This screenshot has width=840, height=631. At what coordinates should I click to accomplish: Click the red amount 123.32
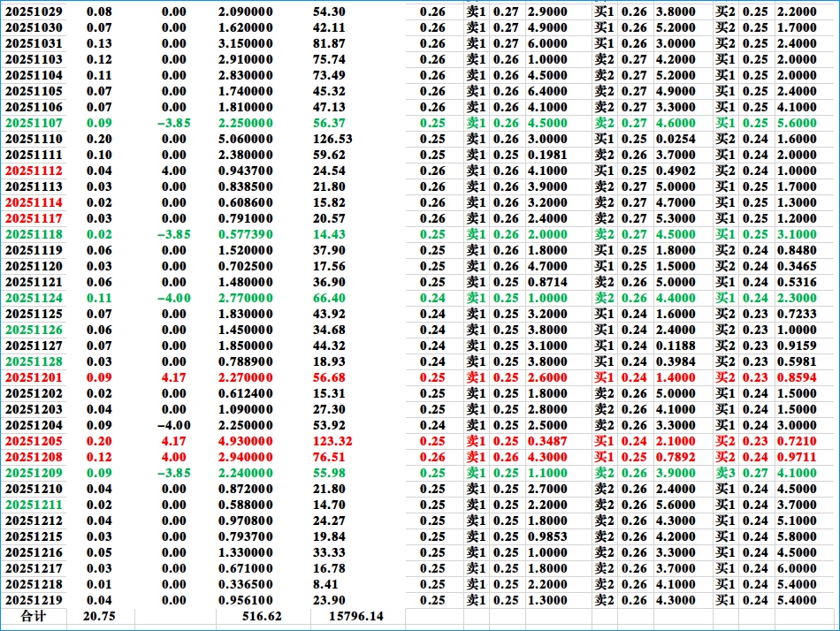pyautogui.click(x=332, y=441)
